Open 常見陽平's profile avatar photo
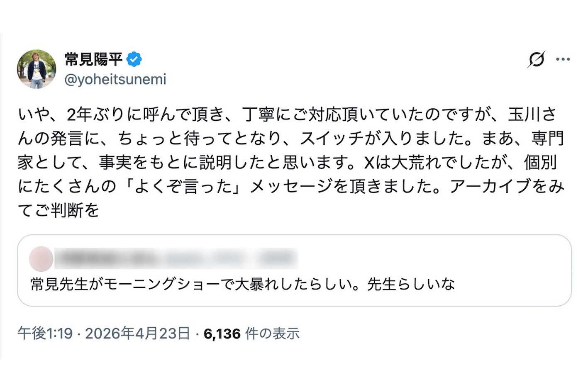588x392 pixels. click(x=37, y=69)
